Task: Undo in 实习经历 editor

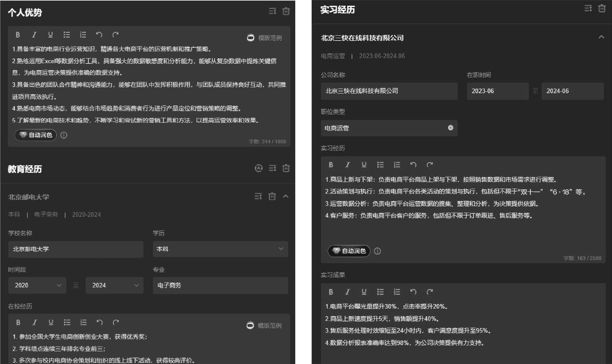Action: pyautogui.click(x=413, y=165)
